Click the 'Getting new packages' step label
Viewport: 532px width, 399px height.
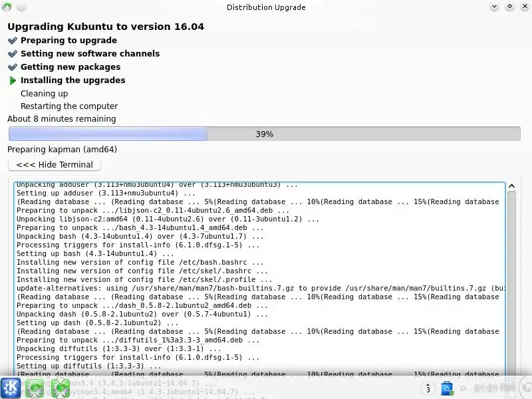[70, 67]
